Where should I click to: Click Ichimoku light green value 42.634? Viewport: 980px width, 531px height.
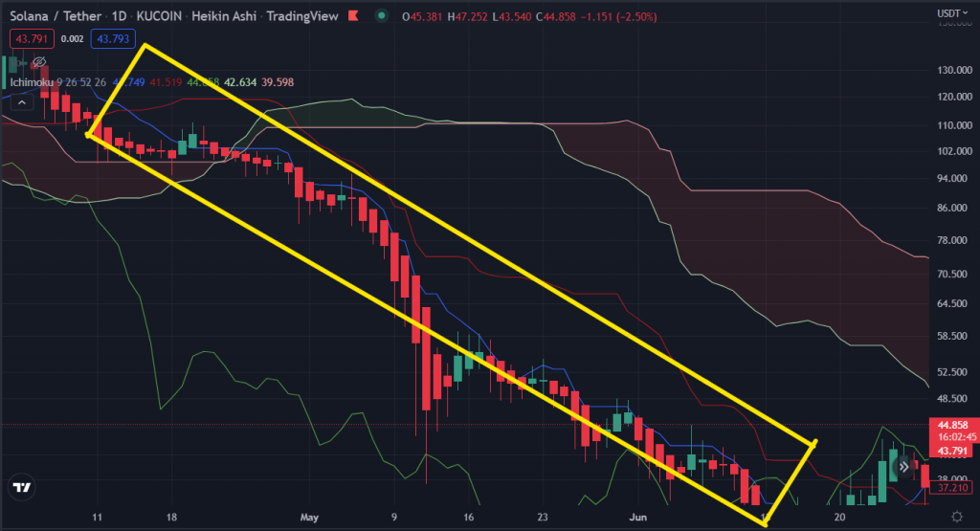tap(240, 82)
